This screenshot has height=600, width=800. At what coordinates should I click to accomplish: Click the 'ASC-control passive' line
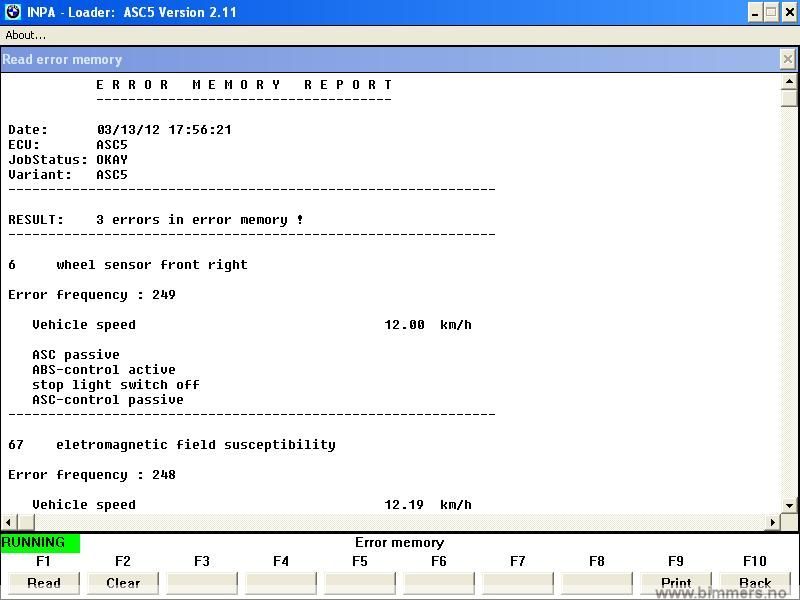108,399
